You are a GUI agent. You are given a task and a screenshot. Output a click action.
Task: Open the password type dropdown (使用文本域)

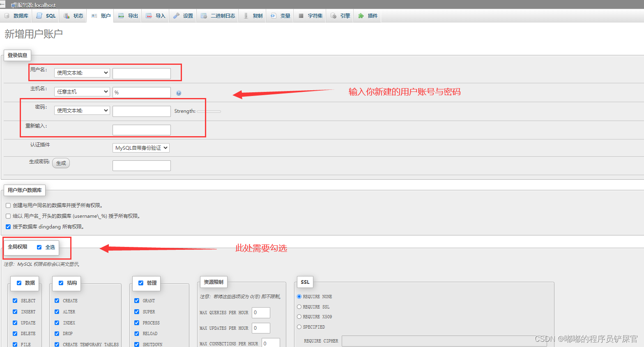click(82, 110)
